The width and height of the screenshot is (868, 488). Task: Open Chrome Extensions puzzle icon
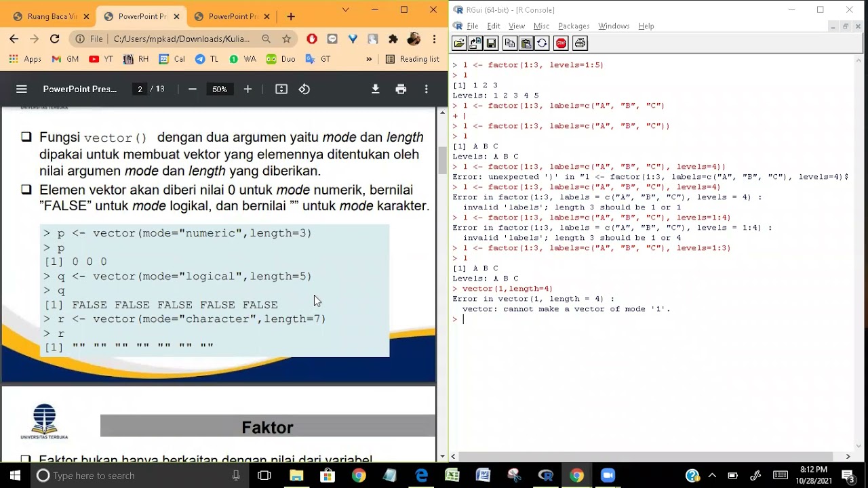[x=393, y=39]
